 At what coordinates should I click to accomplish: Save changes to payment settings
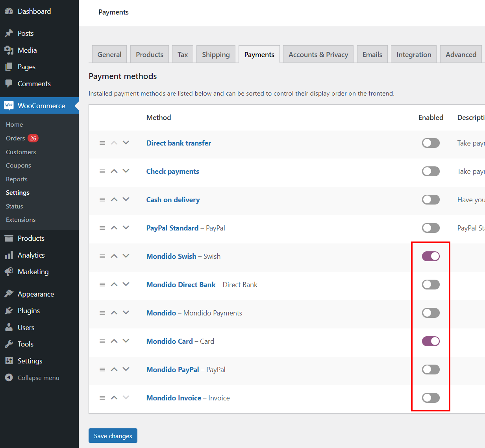113,436
